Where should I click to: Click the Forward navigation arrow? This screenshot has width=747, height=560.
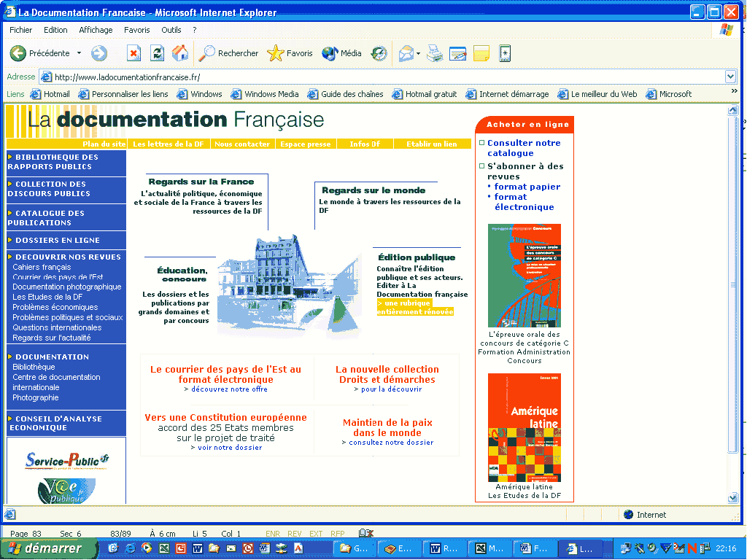[x=98, y=53]
